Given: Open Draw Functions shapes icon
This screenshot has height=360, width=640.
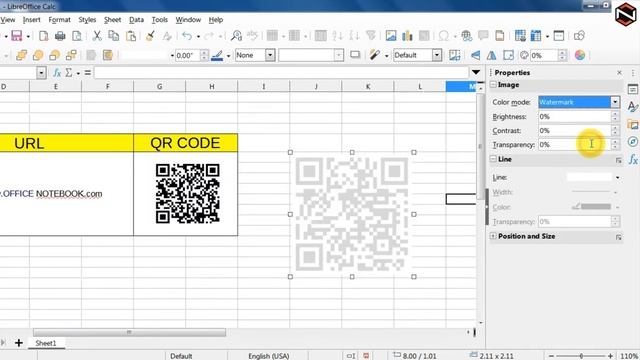Looking at the screenshot, I should tap(579, 36).
